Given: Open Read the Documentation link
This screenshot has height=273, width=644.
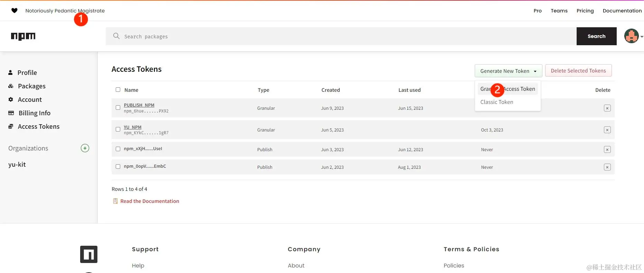Looking at the screenshot, I should 150,201.
